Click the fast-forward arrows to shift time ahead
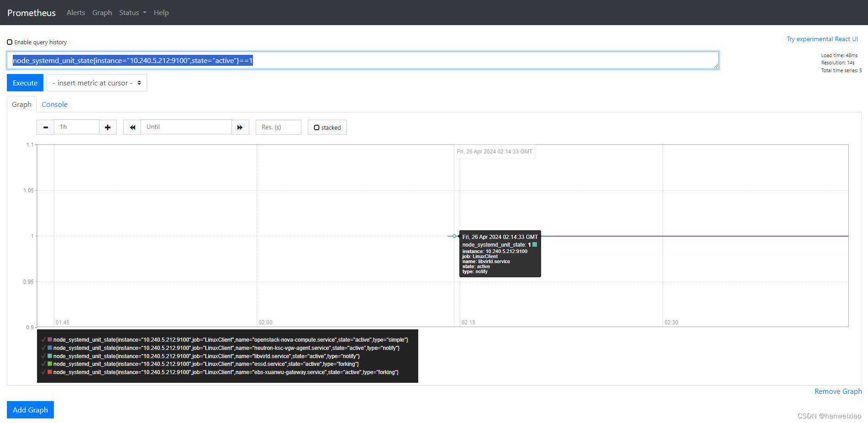The width and height of the screenshot is (868, 423). (241, 127)
